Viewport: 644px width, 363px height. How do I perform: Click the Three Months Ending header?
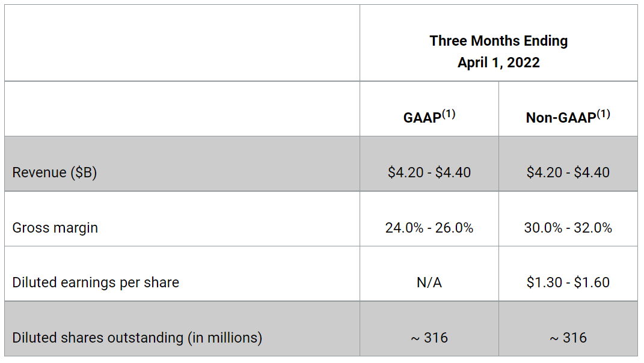click(498, 41)
